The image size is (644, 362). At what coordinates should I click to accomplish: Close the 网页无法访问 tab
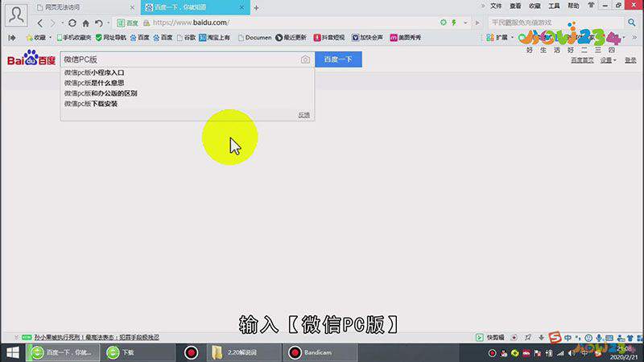[132, 7]
